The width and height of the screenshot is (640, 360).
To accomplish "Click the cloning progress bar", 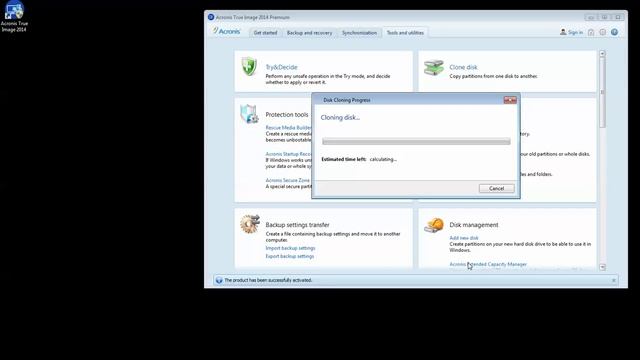I will click(416, 141).
